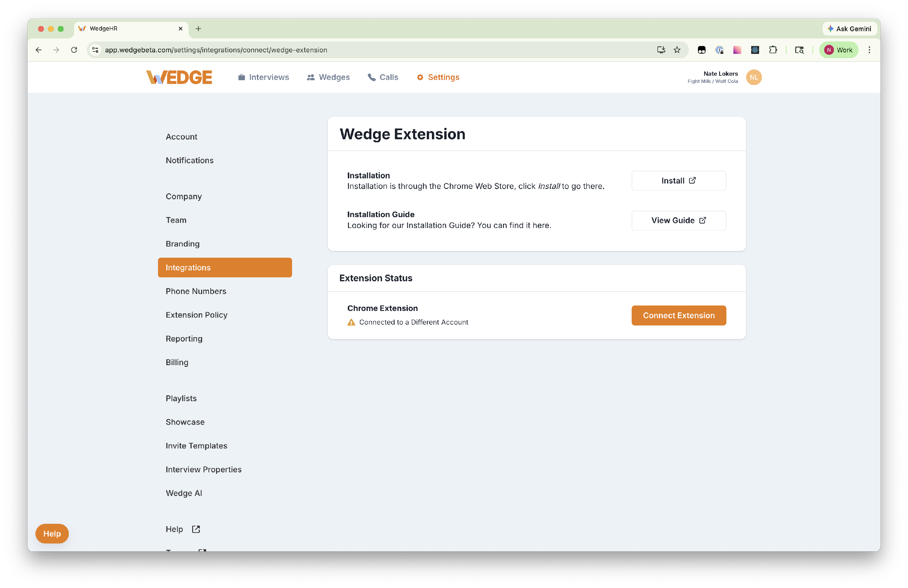This screenshot has width=908, height=588.
Task: Go back with browser back arrow
Action: 38,50
